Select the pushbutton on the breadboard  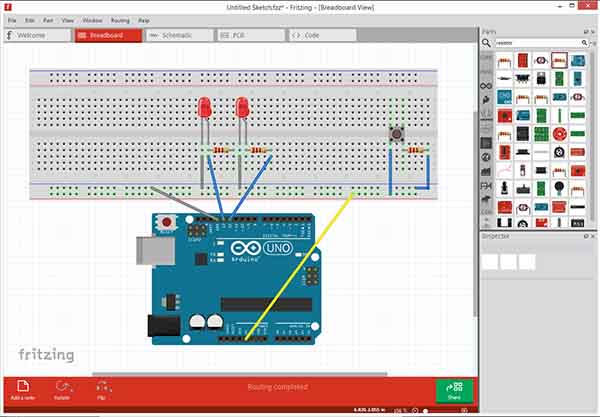coord(396,134)
